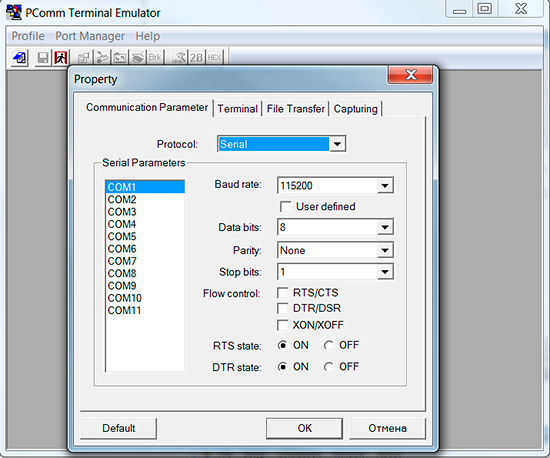Click the grayed disconnect plug toolbar icon
The width and height of the screenshot is (550, 458).
102,58
